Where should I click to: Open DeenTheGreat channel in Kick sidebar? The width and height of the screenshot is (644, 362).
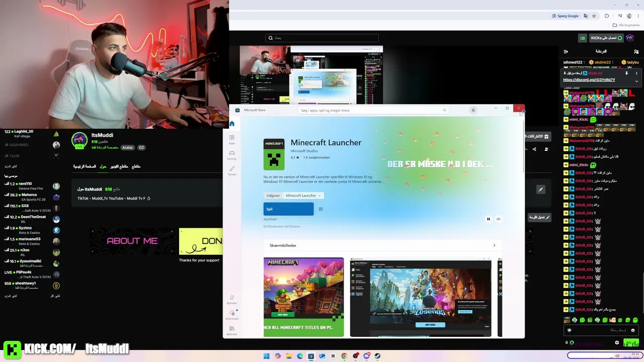coord(32,219)
